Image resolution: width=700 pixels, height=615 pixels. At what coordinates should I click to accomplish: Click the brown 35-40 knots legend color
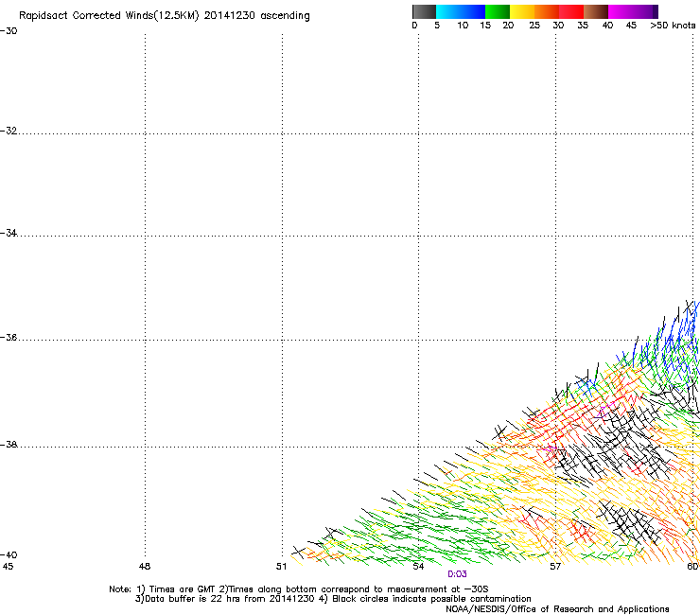click(x=596, y=11)
